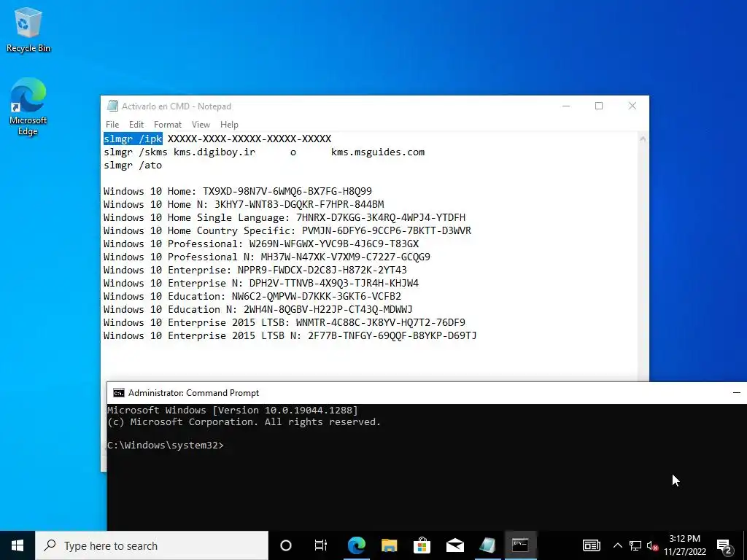Screen dimensions: 747x560
Task: Click the Windows 10 Home N key line
Action: coord(244,204)
